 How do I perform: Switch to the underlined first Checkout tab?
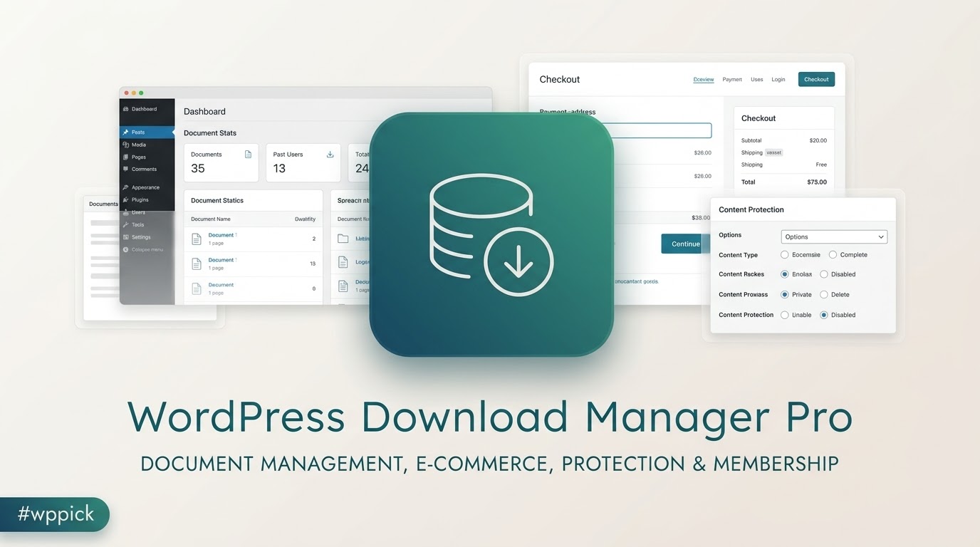(x=704, y=80)
